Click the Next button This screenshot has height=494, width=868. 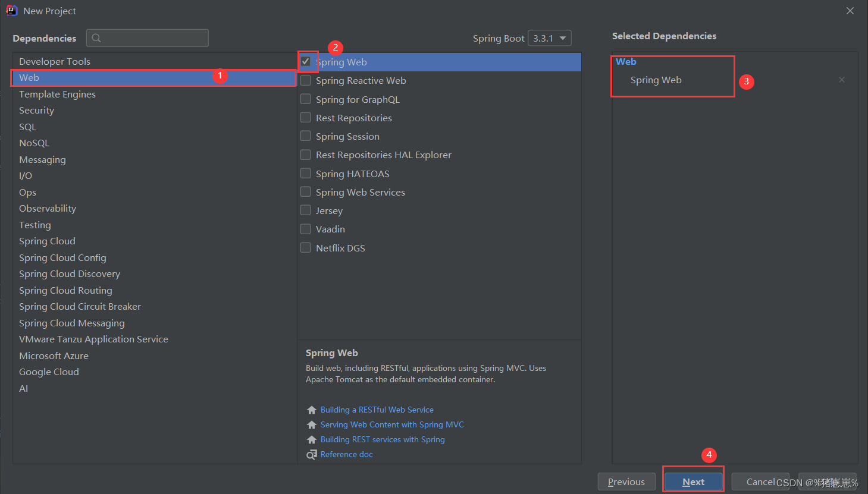pyautogui.click(x=693, y=482)
